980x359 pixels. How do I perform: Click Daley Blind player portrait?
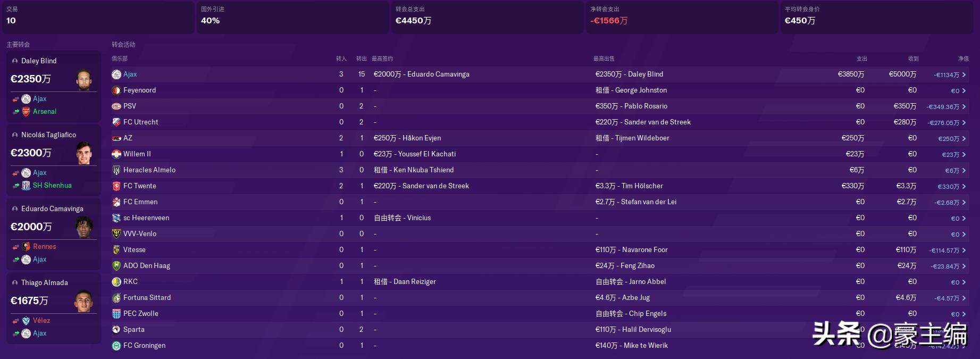[83, 80]
